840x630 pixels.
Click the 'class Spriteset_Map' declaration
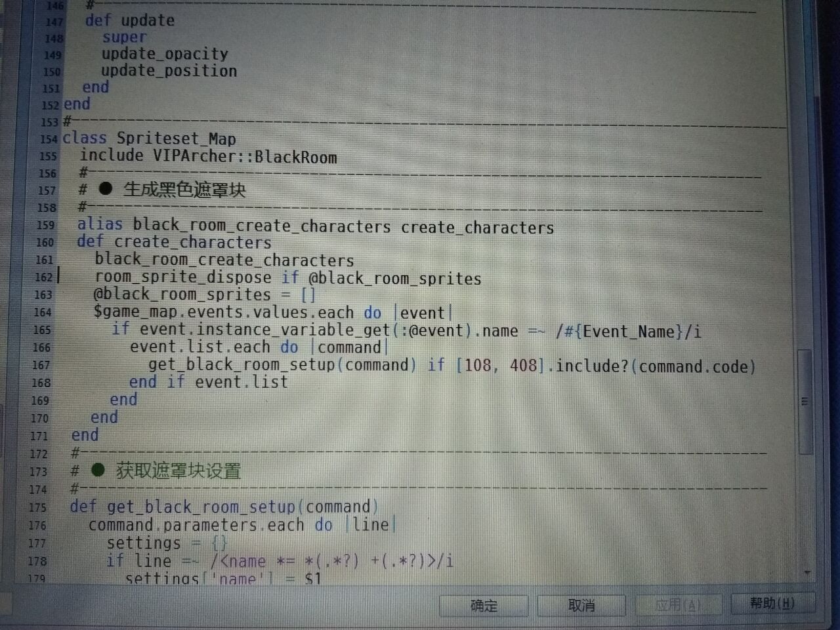[x=149, y=138]
